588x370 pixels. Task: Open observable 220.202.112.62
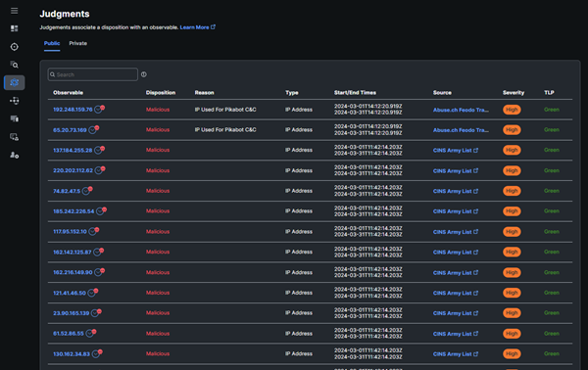point(73,170)
